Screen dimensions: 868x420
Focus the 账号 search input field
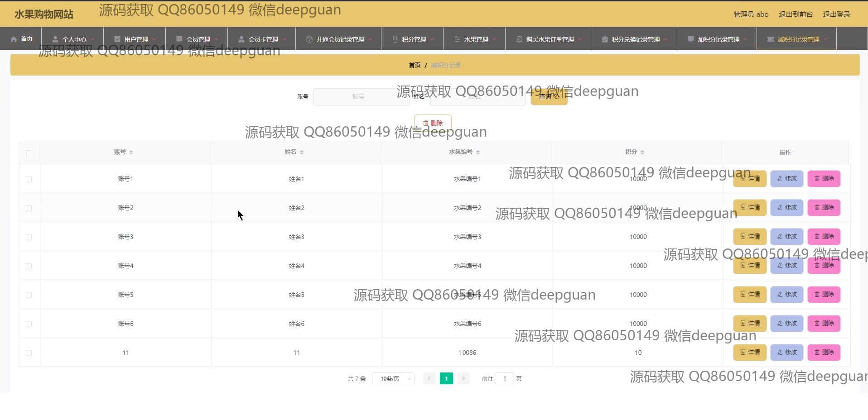tap(361, 96)
